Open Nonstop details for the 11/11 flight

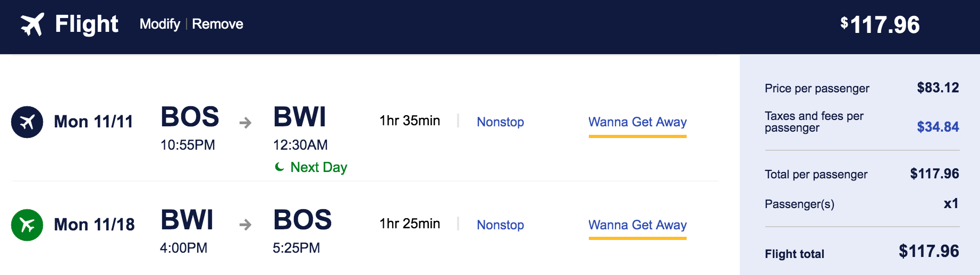click(x=500, y=122)
